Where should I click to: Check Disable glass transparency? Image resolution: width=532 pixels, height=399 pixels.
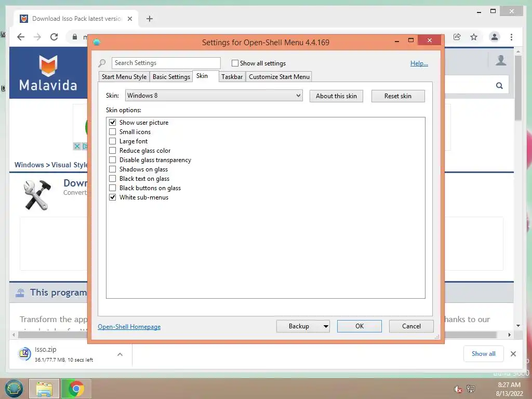pyautogui.click(x=112, y=160)
